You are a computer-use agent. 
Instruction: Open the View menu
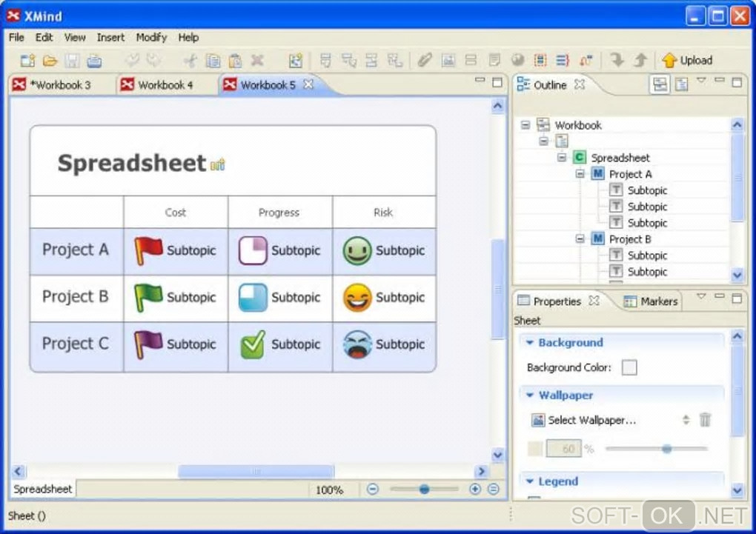75,37
